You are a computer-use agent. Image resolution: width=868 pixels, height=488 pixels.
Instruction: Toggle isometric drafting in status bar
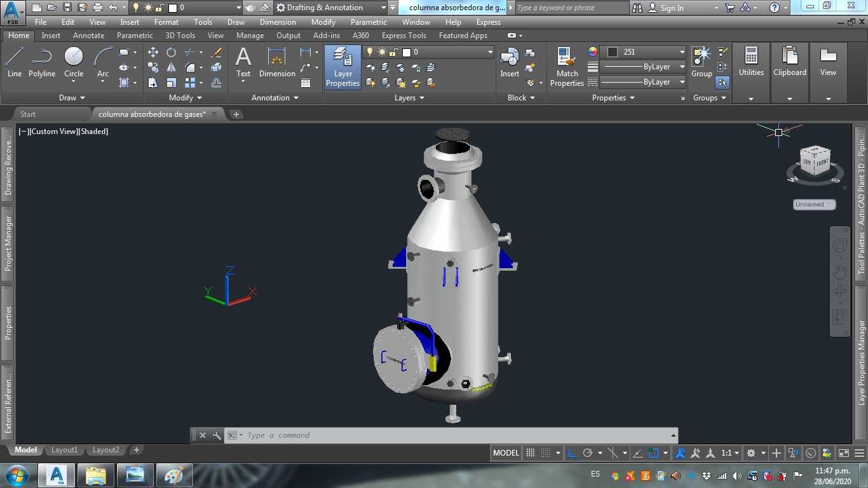(x=613, y=453)
